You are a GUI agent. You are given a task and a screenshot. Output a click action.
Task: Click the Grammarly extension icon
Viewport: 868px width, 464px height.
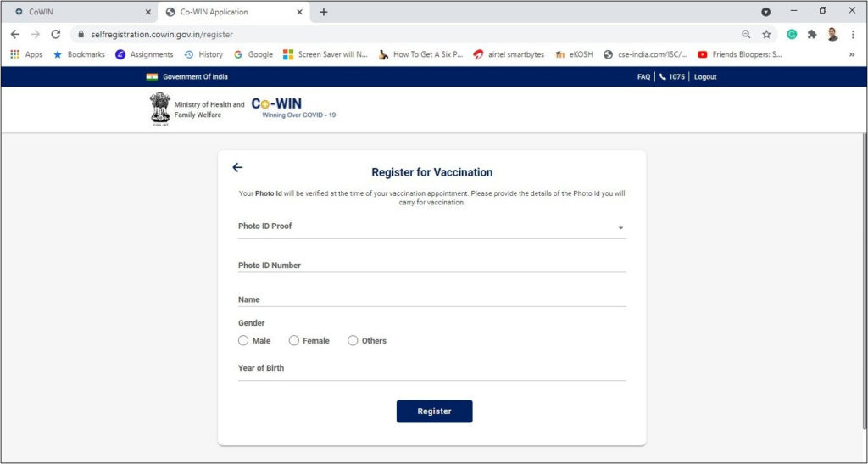792,34
